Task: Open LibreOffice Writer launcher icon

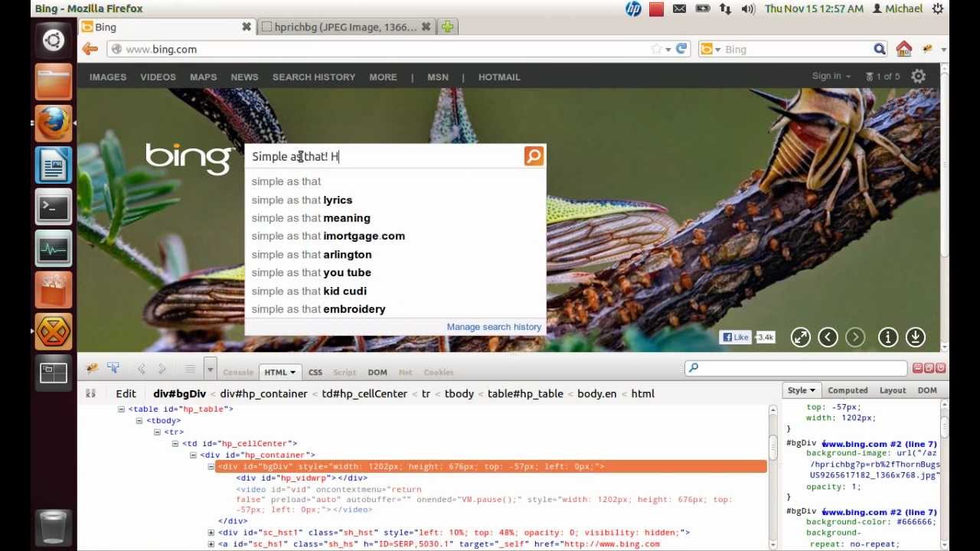Action: point(53,165)
